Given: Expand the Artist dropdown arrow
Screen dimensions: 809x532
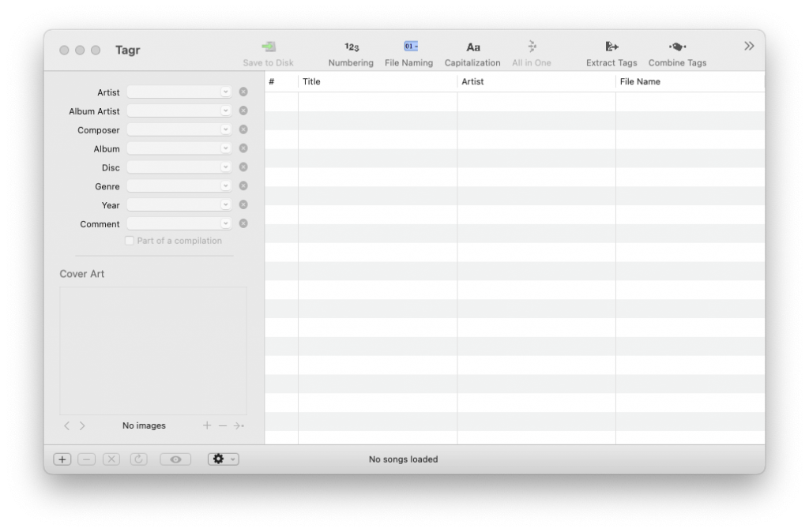Looking at the screenshot, I should point(225,92).
